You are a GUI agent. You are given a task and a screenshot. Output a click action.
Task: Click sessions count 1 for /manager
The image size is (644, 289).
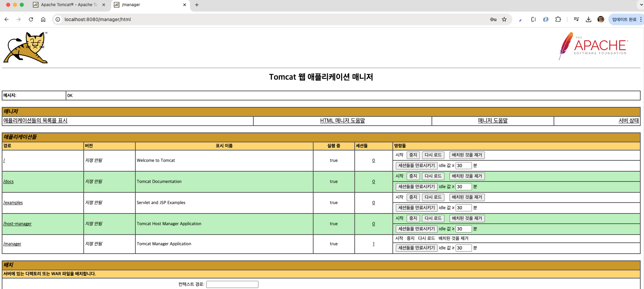(374, 244)
